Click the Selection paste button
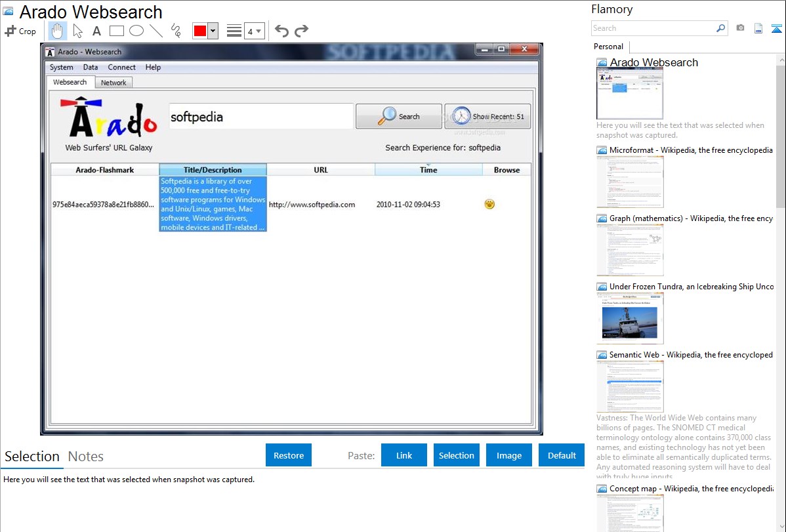Screen dimensions: 786x532 [457, 455]
